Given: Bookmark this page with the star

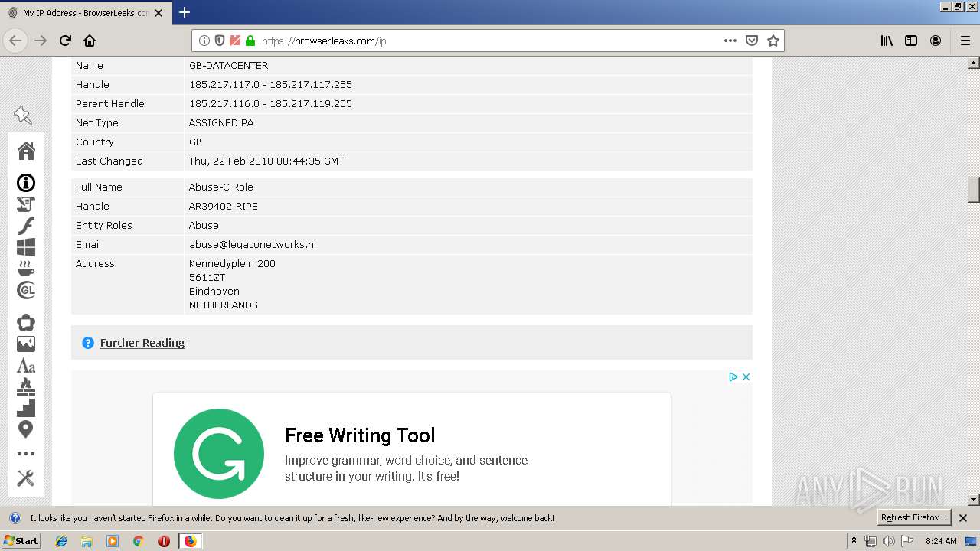Looking at the screenshot, I should coord(773,41).
